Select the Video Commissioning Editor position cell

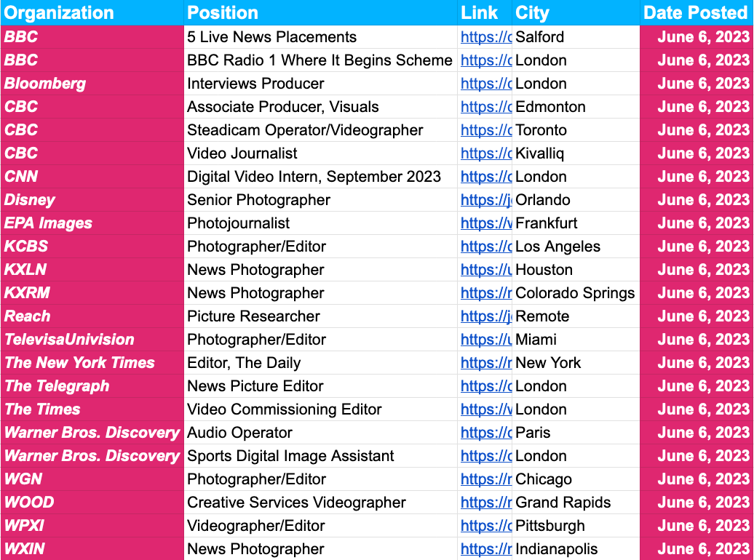(285, 409)
